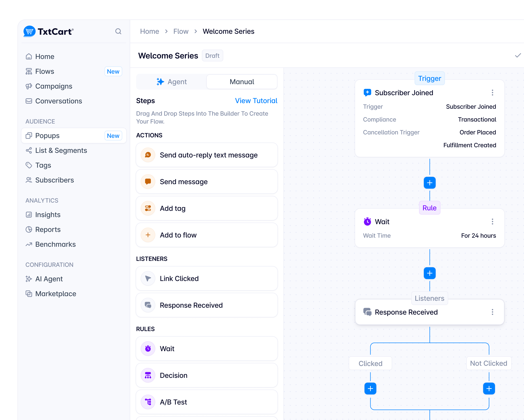Select the Send message action icon
Image resolution: width=524 pixels, height=420 pixels.
(148, 182)
